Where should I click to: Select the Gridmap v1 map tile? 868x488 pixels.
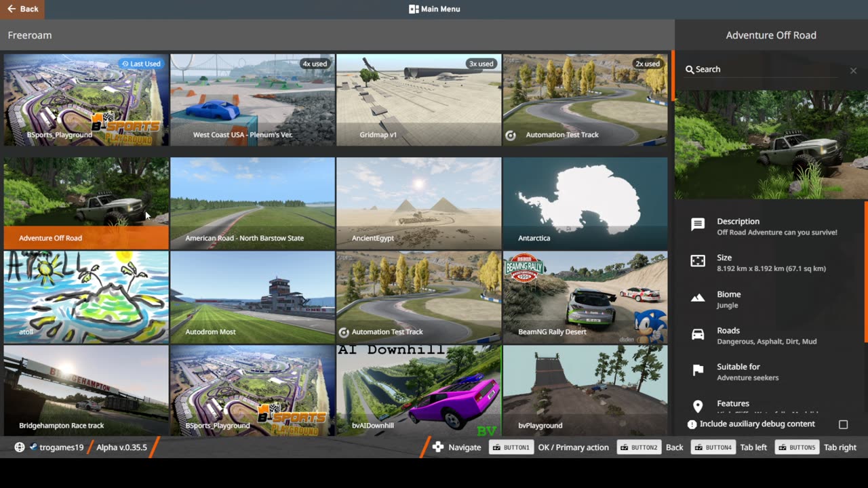(419, 100)
